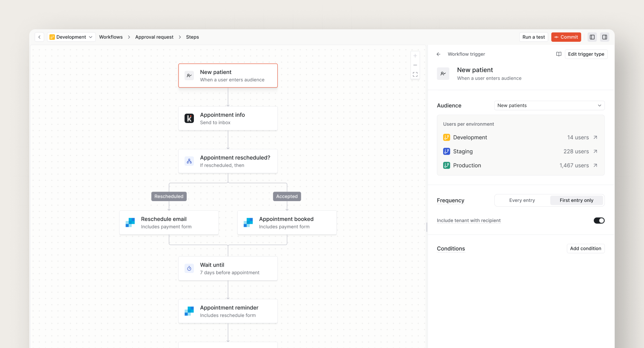This screenshot has width=644, height=348.
Task: Disable Include tenant with recipient switch
Action: (x=599, y=221)
